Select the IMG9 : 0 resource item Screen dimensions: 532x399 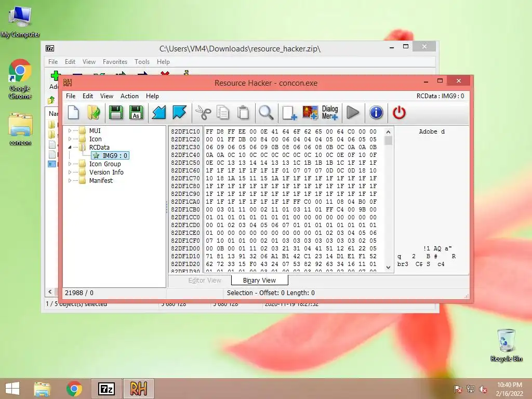coord(110,155)
